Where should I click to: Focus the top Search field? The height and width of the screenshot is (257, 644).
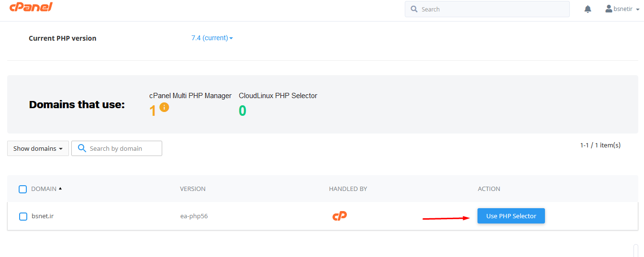click(487, 9)
